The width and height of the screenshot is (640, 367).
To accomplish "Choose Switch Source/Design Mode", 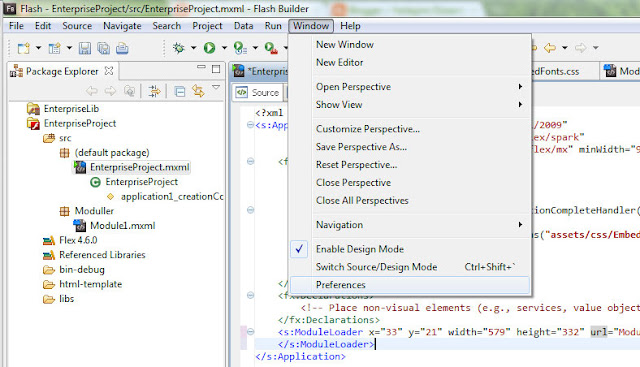I will 409,267.
